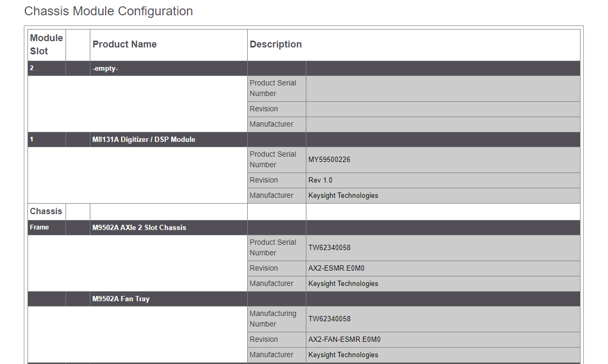Click Keysight Technologies under AXIe chassis
This screenshot has width=608, height=364.
click(x=343, y=283)
